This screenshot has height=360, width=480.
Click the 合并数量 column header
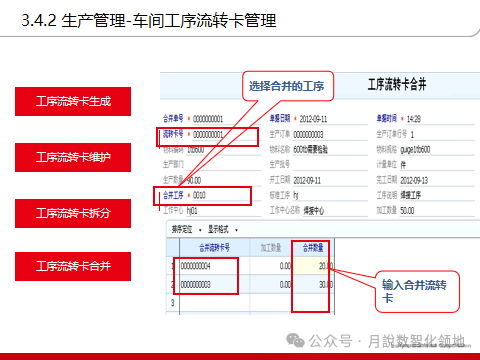[x=313, y=248]
